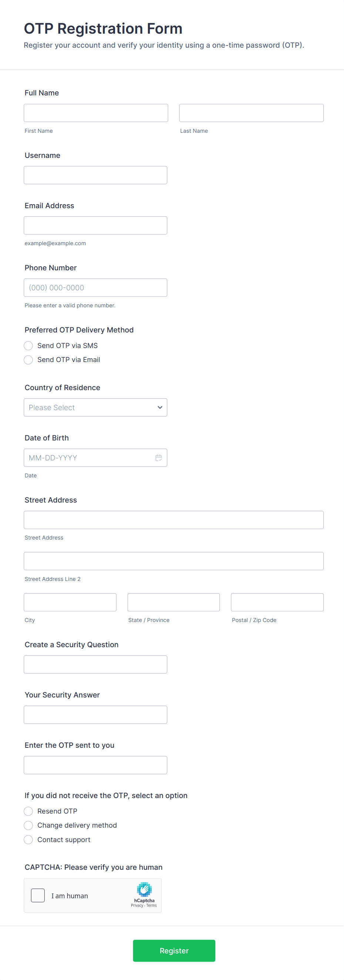This screenshot has height=980, width=344.
Task: Focus the Email Address field
Action: pos(95,226)
